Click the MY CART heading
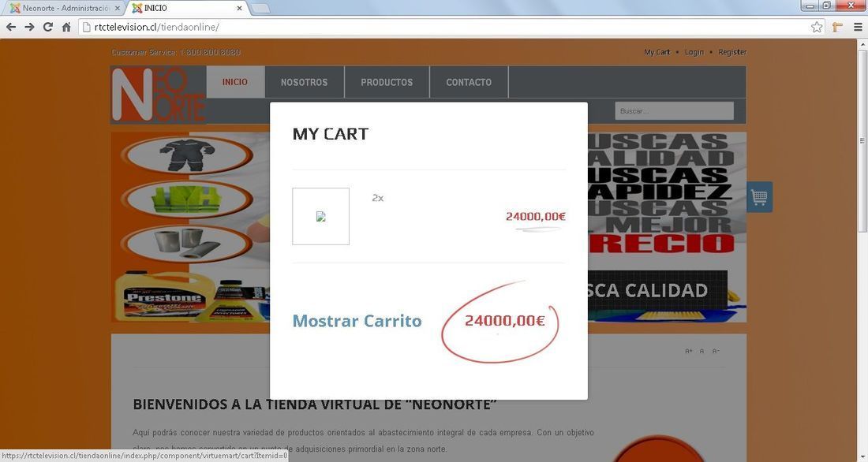This screenshot has height=462, width=868. [331, 134]
